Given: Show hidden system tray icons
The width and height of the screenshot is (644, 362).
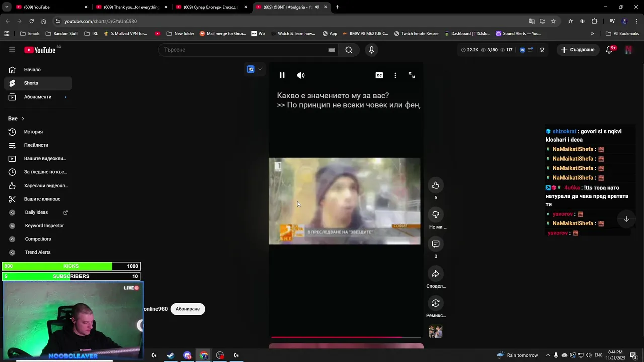Looking at the screenshot, I should tap(548, 355).
